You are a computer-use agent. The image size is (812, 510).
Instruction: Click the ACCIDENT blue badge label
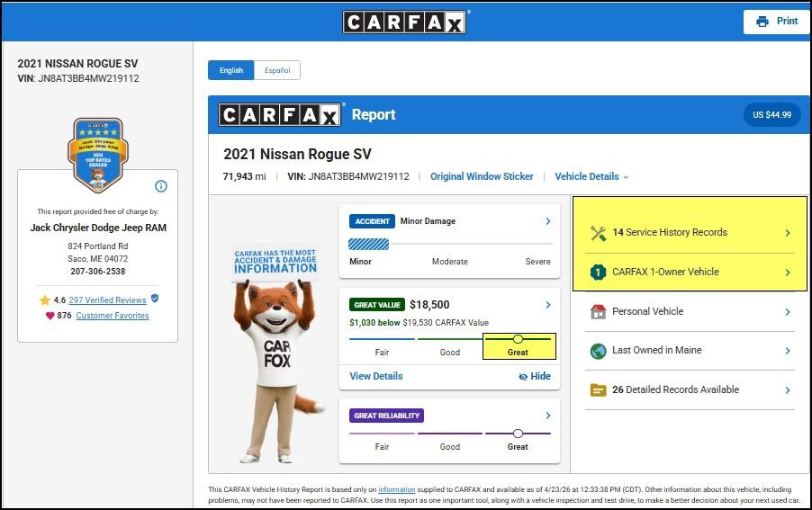372,221
